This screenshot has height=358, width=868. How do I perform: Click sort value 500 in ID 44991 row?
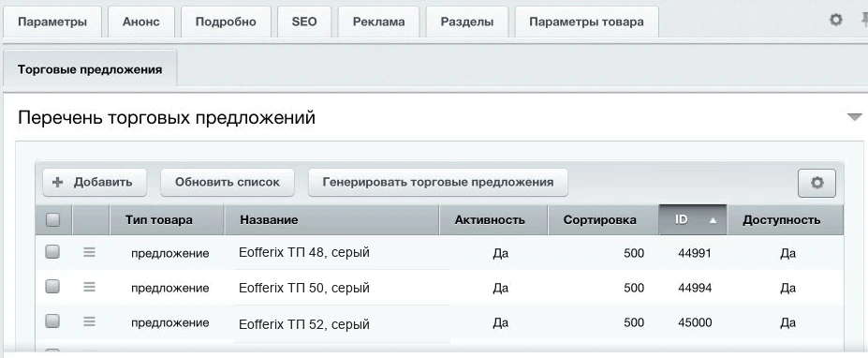tap(633, 253)
